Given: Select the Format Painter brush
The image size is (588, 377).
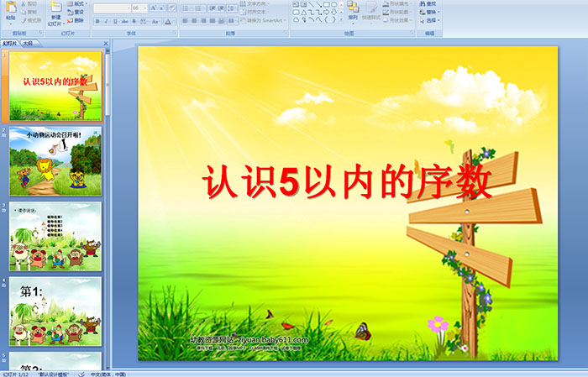Looking at the screenshot, I should click(x=24, y=20).
